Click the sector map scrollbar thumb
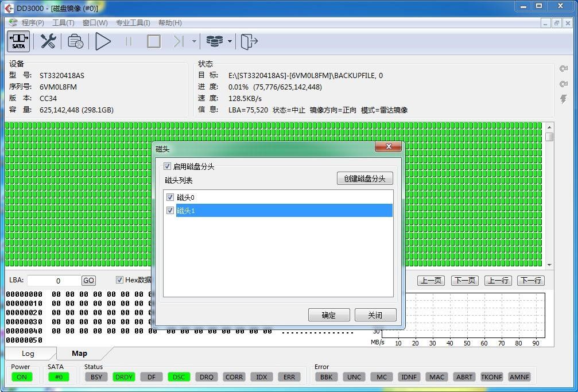 point(549,137)
